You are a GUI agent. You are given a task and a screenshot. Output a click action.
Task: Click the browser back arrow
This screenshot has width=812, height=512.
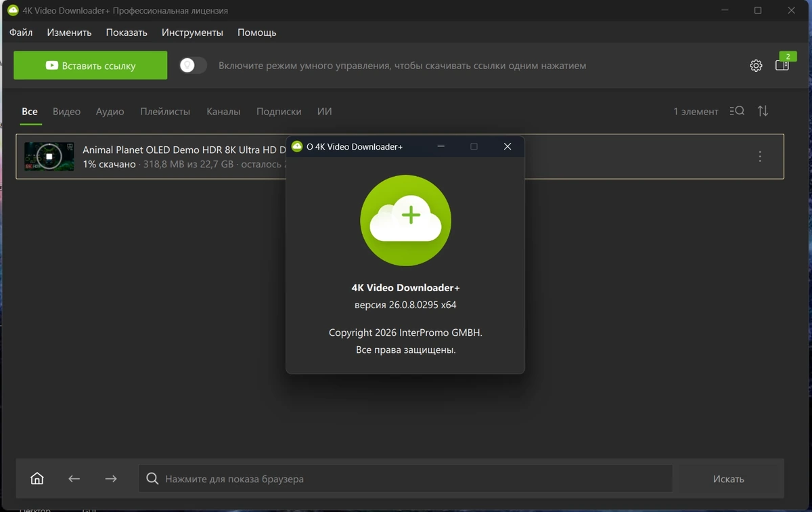(74, 479)
